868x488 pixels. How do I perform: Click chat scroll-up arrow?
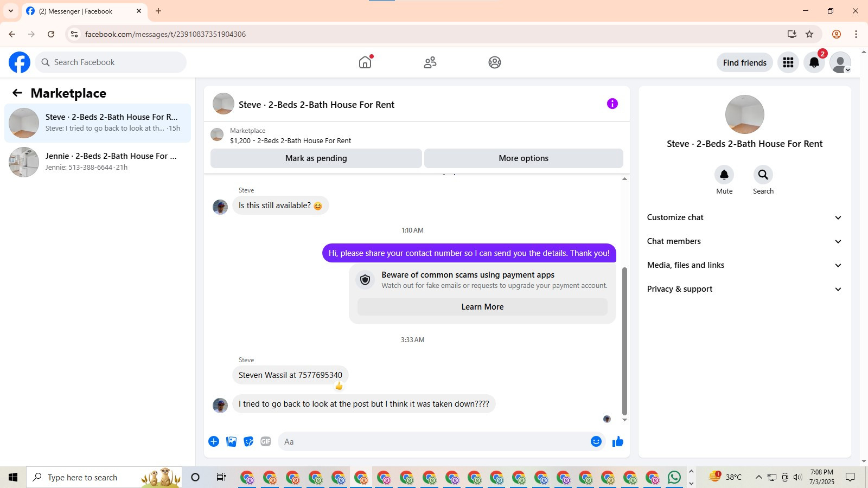pyautogui.click(x=624, y=178)
